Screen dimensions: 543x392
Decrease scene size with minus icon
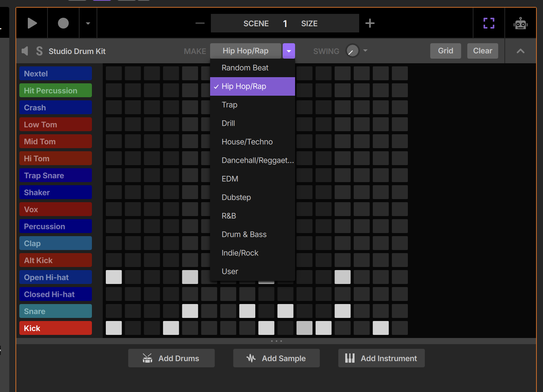click(200, 24)
